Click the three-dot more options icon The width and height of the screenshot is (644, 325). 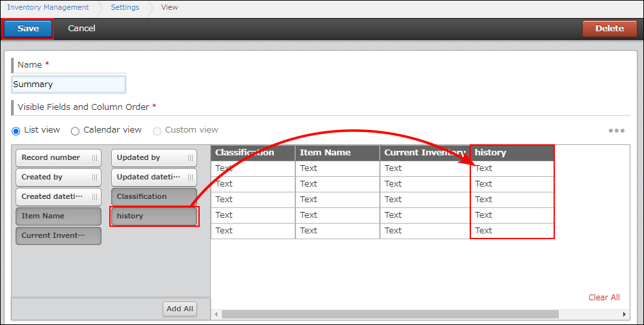tap(616, 131)
